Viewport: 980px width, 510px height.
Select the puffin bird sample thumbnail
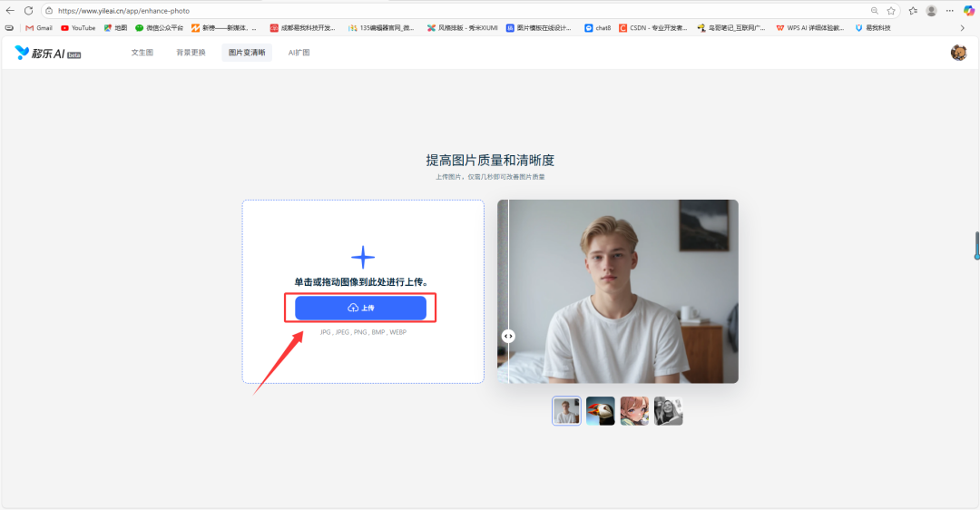(601, 410)
